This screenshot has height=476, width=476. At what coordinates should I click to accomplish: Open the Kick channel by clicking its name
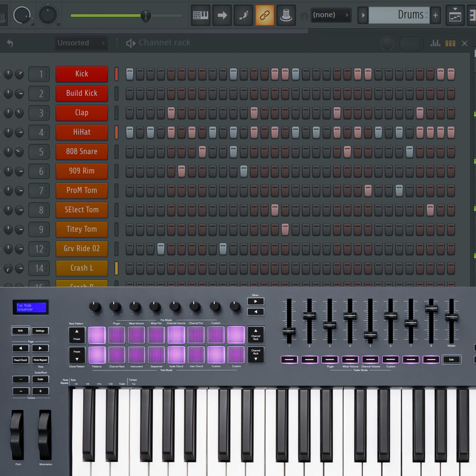pos(82,74)
